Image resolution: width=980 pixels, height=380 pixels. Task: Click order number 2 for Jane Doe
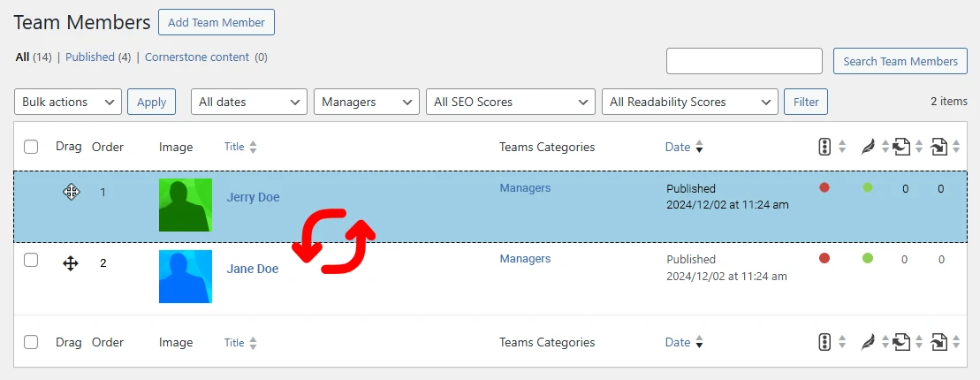pyautogui.click(x=103, y=263)
